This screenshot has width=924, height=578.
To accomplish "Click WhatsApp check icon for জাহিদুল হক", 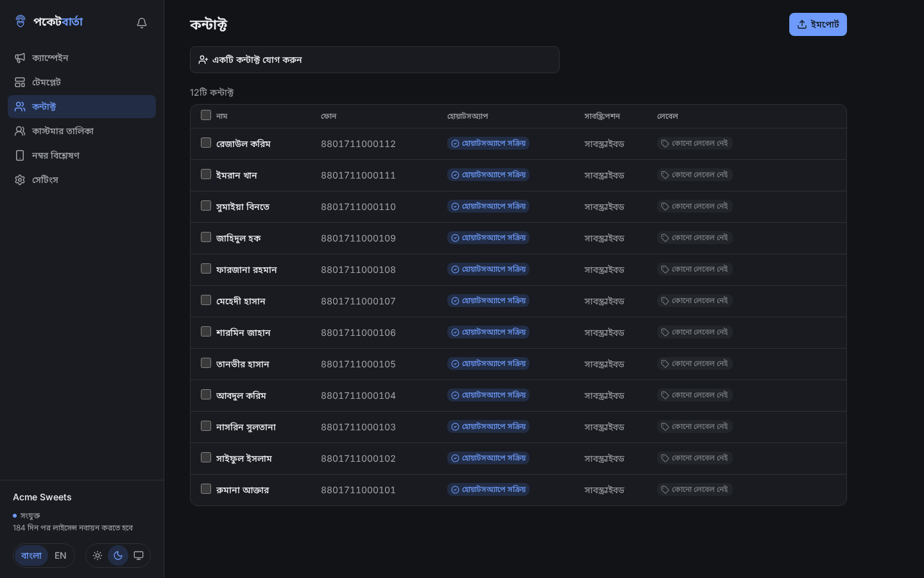I will (455, 238).
